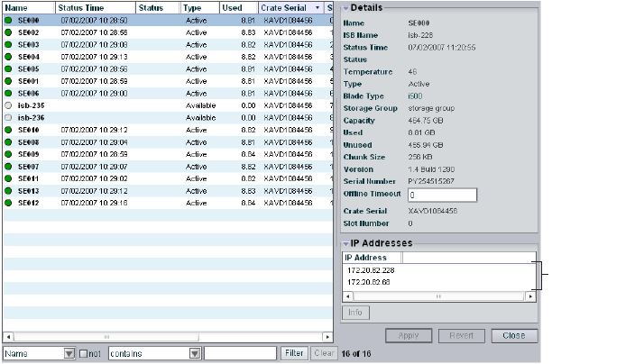This screenshot has width=644, height=364.
Task: Click the IP Addresses scroll-left arrow
Action: [348, 296]
